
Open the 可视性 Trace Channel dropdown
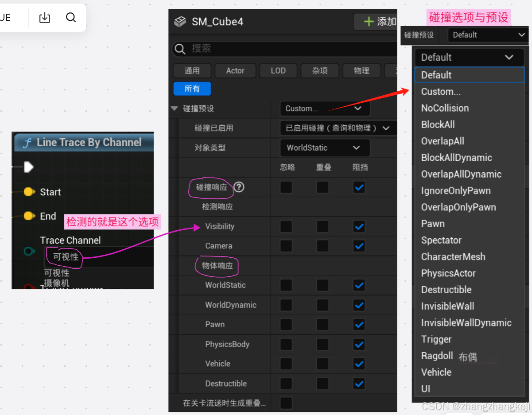click(x=99, y=257)
